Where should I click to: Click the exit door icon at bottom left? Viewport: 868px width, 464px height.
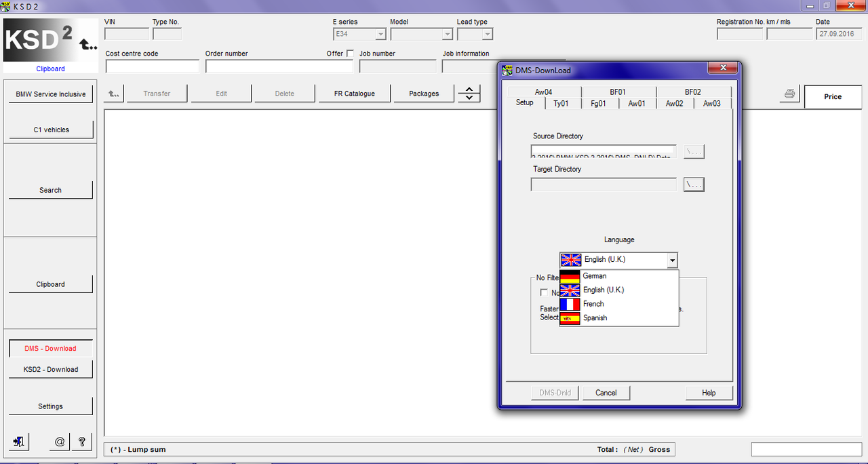coord(19,442)
